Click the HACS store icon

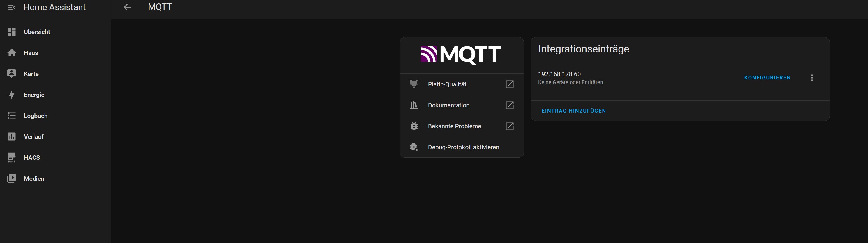pyautogui.click(x=12, y=157)
